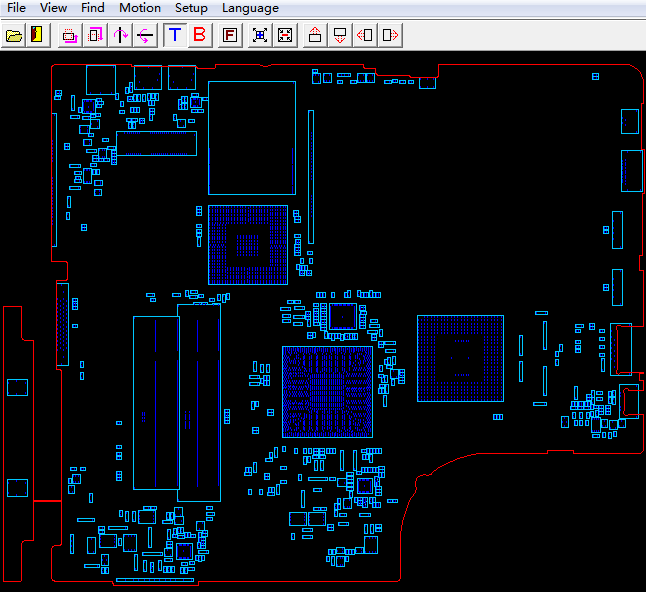Open the Motion menu
Screen dimensions: 646x592
[140, 8]
